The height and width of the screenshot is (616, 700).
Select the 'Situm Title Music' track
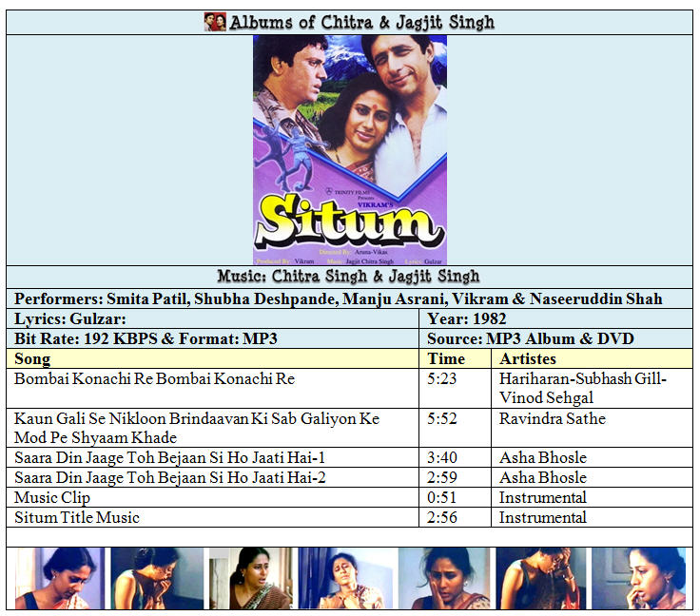coord(77,517)
